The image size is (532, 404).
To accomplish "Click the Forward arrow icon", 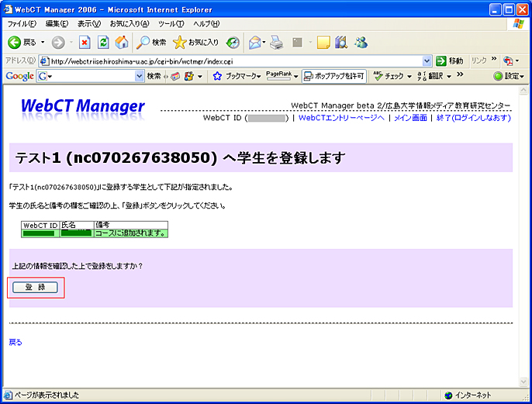I will click(x=58, y=43).
